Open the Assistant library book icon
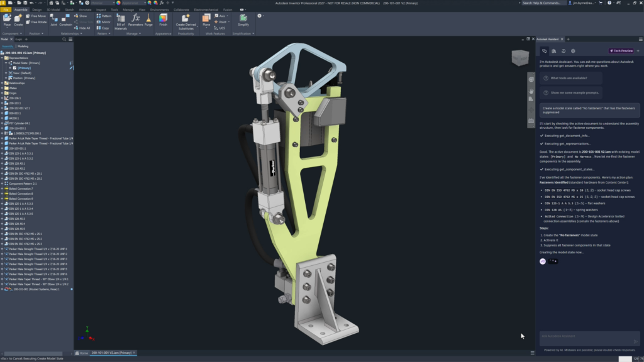This screenshot has width=644, height=362. 553,51
